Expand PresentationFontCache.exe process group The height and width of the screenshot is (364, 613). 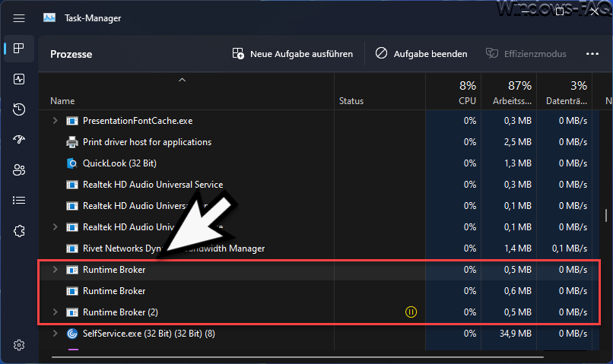55,121
